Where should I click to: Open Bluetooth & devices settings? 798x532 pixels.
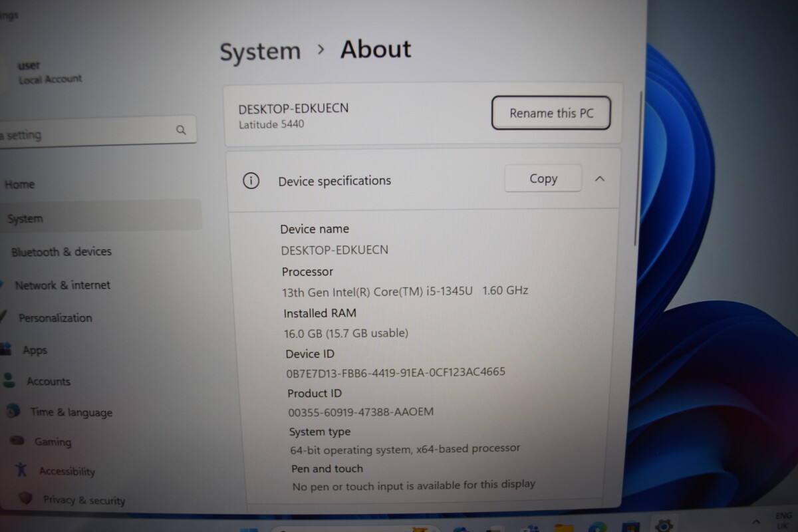click(61, 251)
